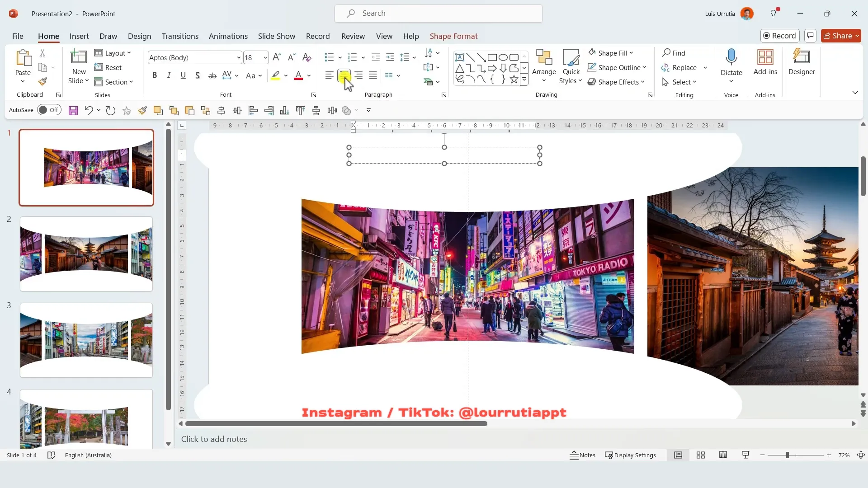Screen dimensions: 868x488
Task: Open the Transitions tab
Action: click(180, 36)
